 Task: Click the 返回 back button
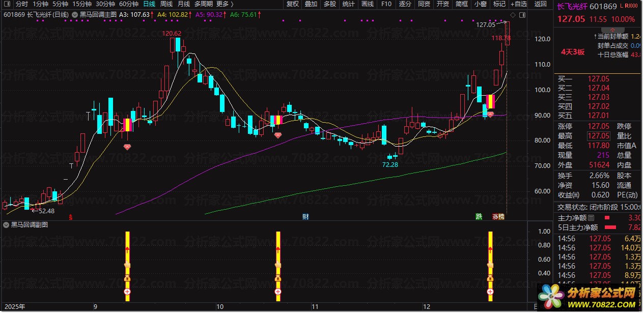pos(541,4)
